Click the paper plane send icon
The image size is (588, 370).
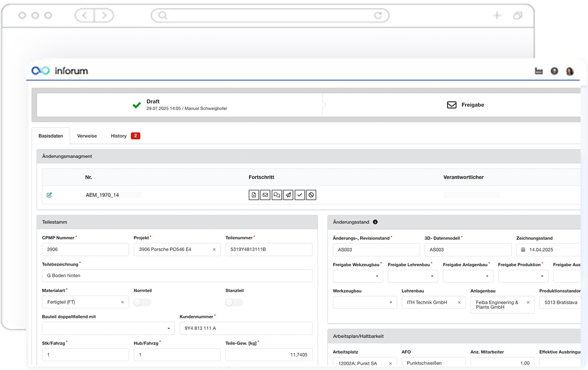coord(288,195)
